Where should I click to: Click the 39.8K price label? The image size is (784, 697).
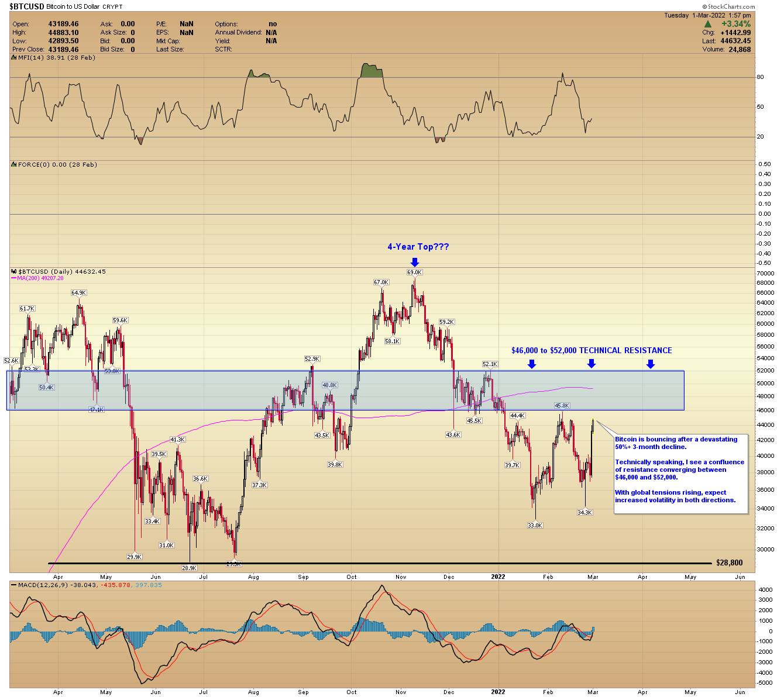point(335,464)
